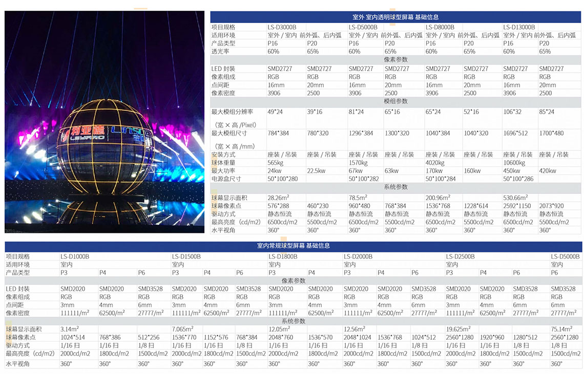
Task: Select the LS-D8000B model column header
Action: (440, 27)
